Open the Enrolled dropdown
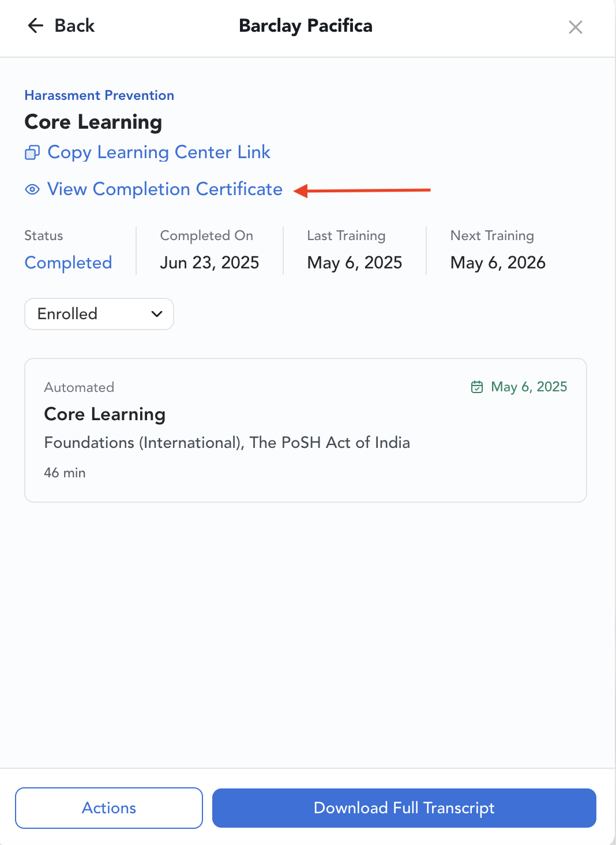This screenshot has width=616, height=845. click(x=99, y=314)
